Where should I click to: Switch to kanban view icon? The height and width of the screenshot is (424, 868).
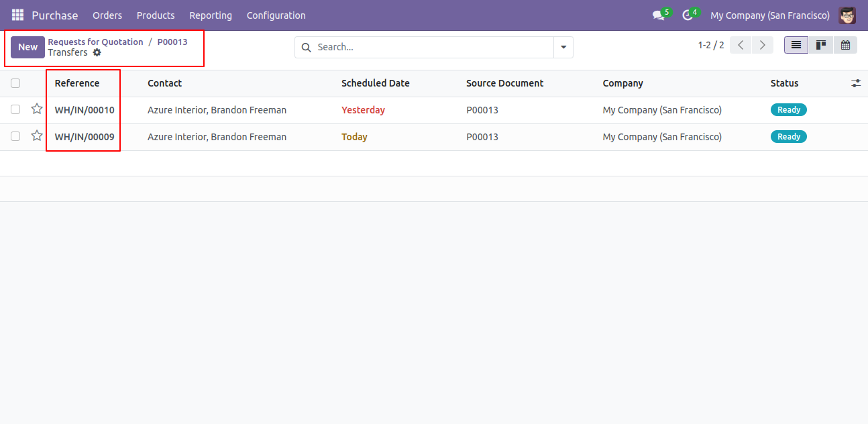click(820, 45)
